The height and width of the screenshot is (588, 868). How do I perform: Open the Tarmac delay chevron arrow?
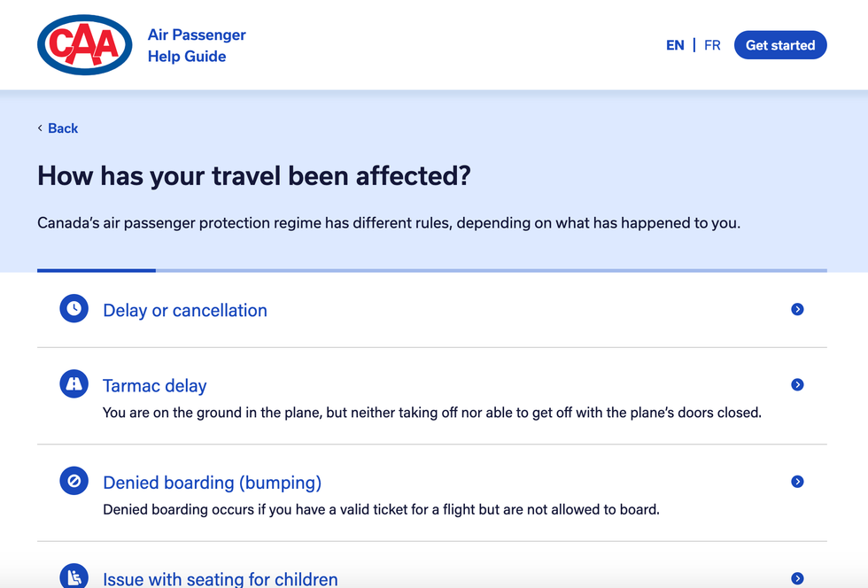797,384
